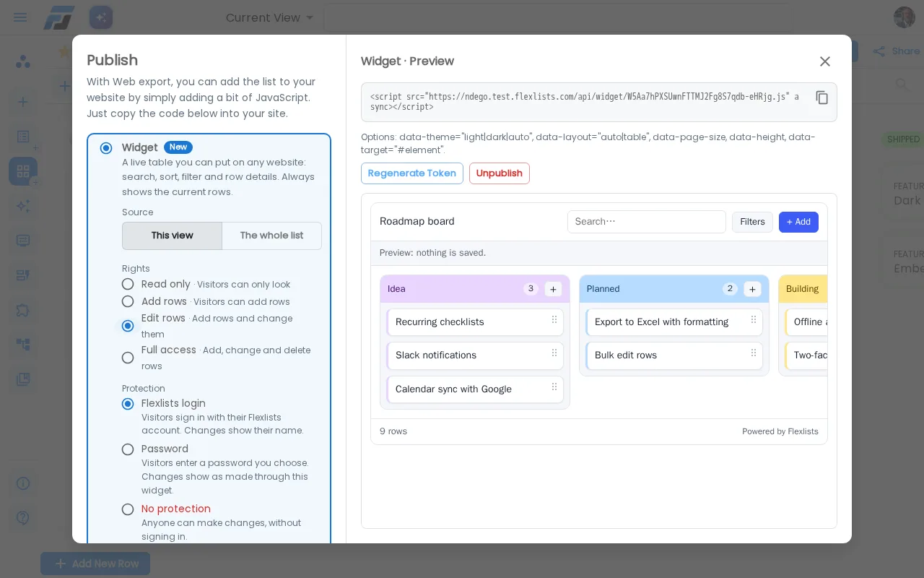The height and width of the screenshot is (578, 924).
Task: Open the Bulk edit rows card
Action: pos(674,355)
